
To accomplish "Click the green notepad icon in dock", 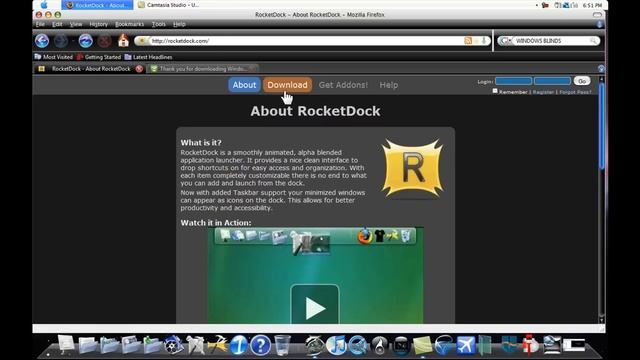I will click(422, 345).
